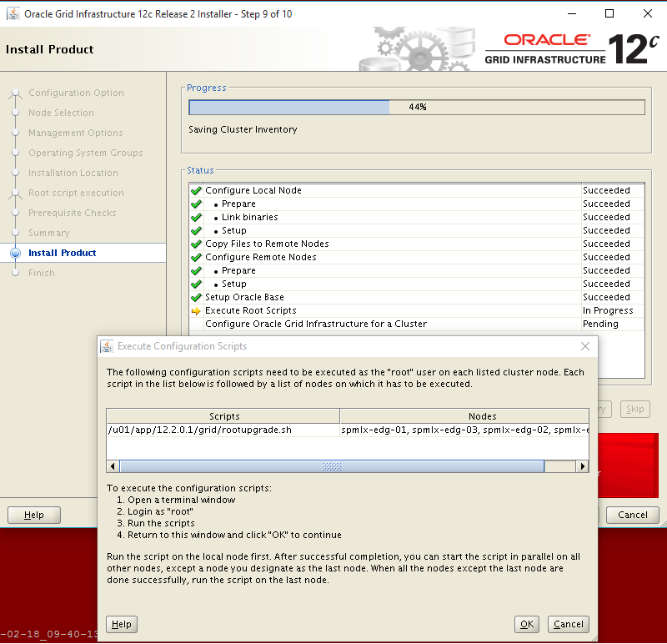Click the Java icon in scripts dialog title
Image resolution: width=667 pixels, height=644 pixels.
click(108, 346)
